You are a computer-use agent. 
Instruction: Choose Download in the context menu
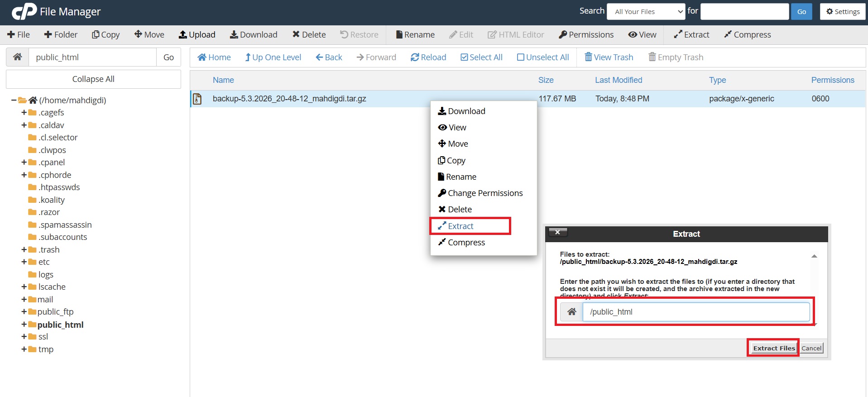point(461,111)
